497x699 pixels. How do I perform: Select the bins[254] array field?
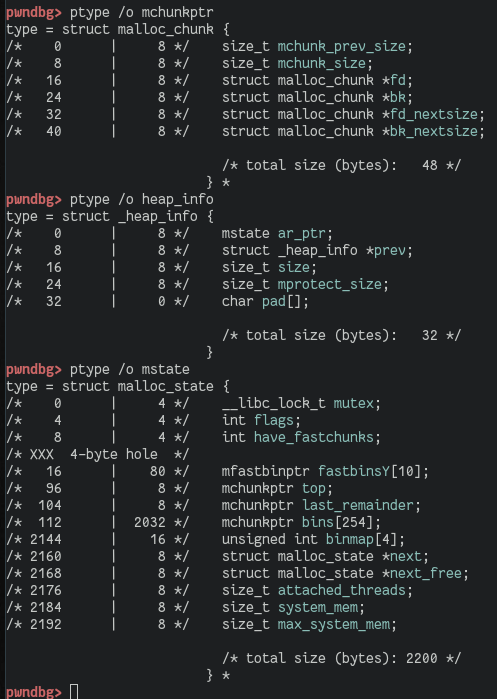tap(337, 522)
